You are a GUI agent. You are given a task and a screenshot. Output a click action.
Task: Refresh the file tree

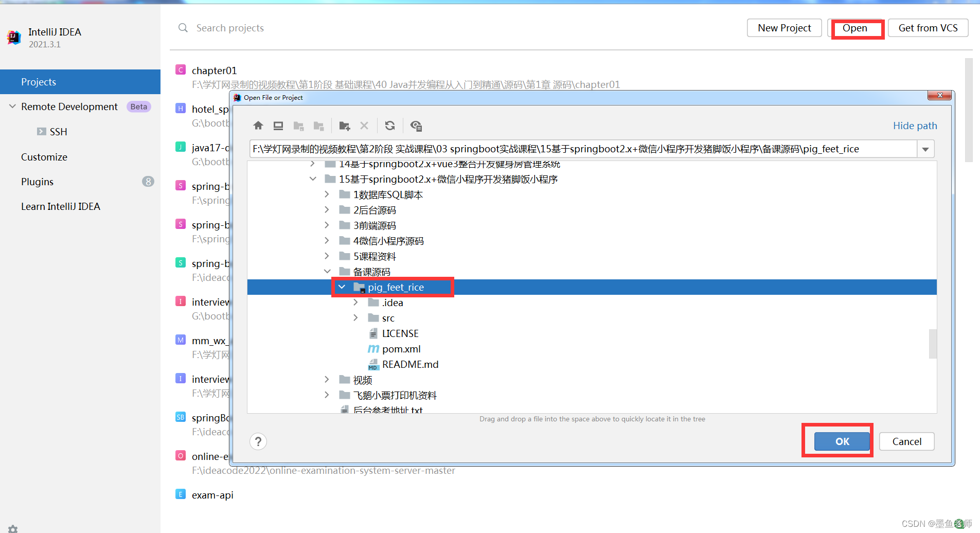tap(390, 126)
